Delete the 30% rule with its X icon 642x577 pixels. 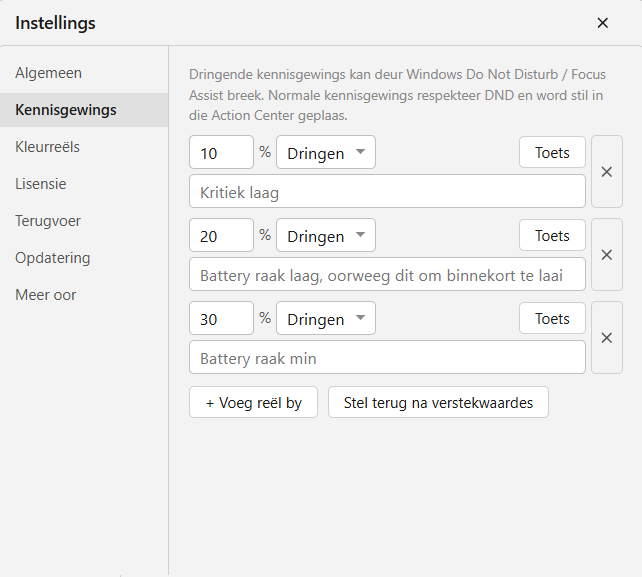[607, 338]
